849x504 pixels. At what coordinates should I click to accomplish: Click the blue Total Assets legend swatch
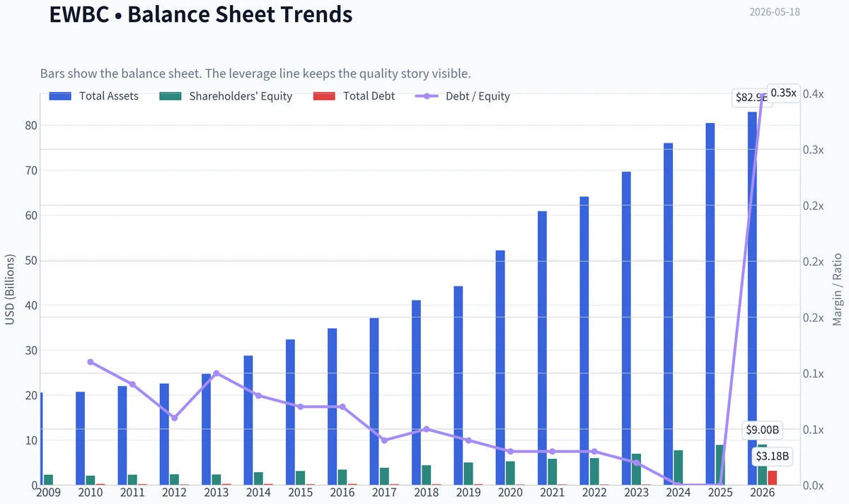60,96
